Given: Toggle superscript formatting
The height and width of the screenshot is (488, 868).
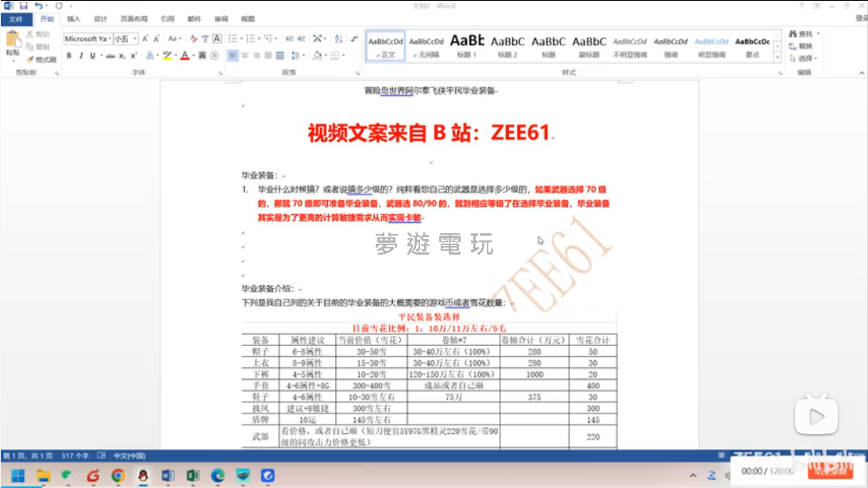Looking at the screenshot, I should tap(134, 56).
